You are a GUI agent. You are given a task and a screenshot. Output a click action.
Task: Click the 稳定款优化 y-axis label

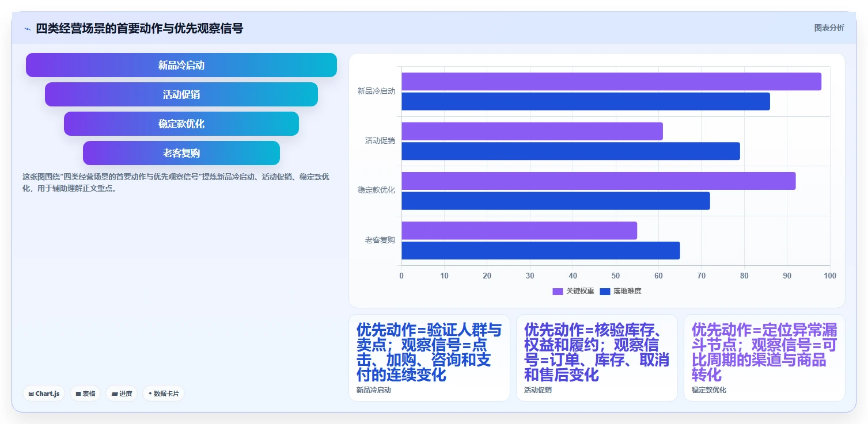376,190
